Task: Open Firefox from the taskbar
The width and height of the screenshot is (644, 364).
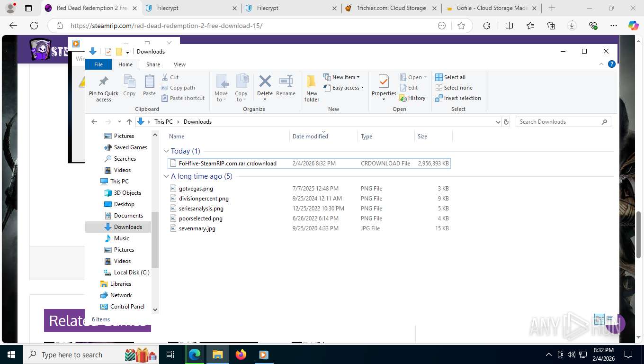Action: pos(241,355)
